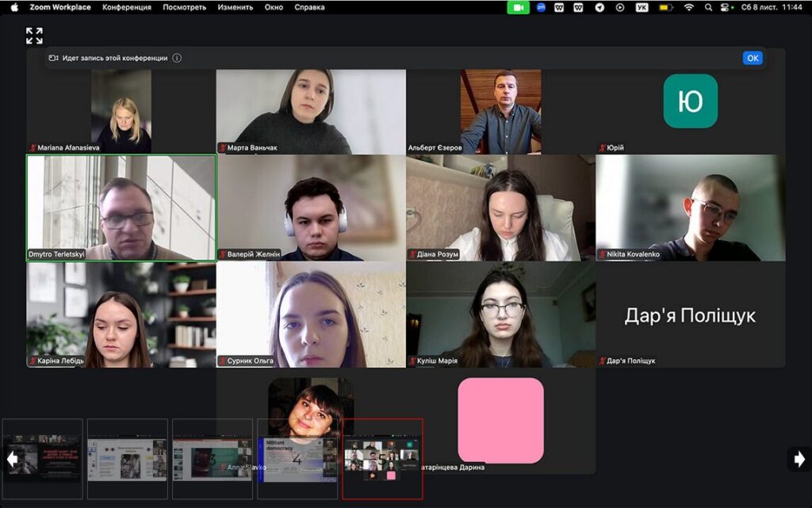The width and height of the screenshot is (812, 508).
Task: Open the blue Zoom menu bar icon
Action: tap(541, 7)
